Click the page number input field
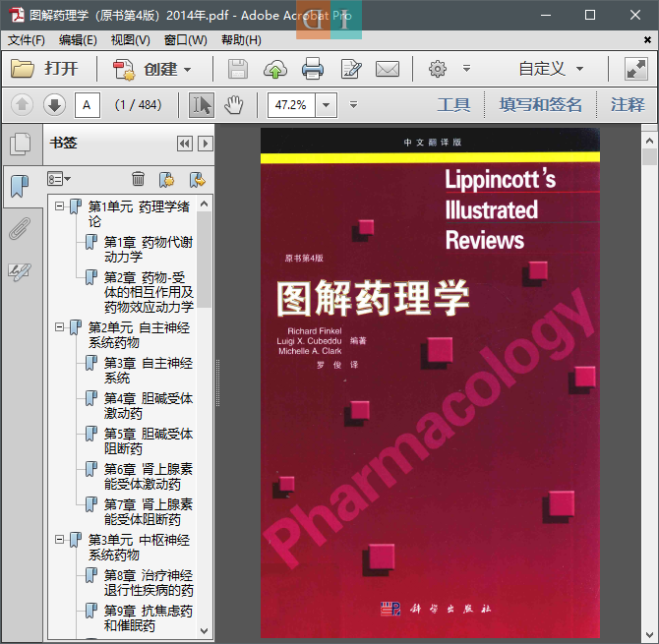This screenshot has width=659, height=644. pos(88,105)
